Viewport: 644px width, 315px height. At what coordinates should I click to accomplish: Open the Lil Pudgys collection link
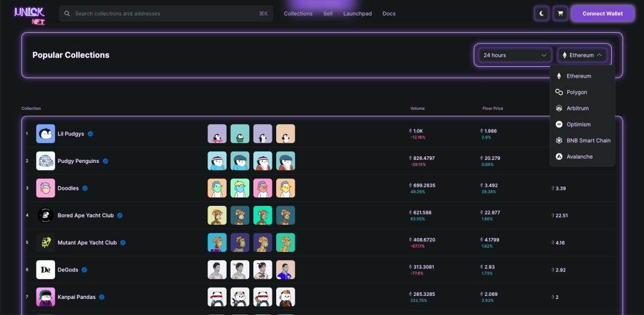click(70, 134)
